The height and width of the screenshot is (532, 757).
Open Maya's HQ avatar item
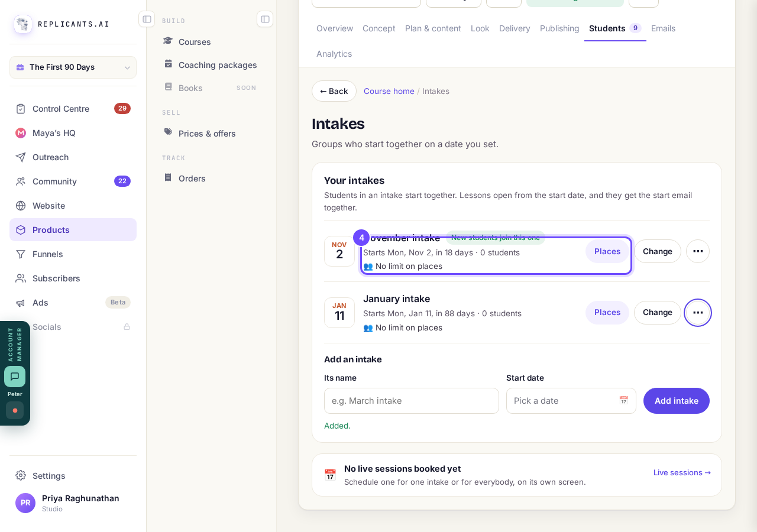(73, 133)
